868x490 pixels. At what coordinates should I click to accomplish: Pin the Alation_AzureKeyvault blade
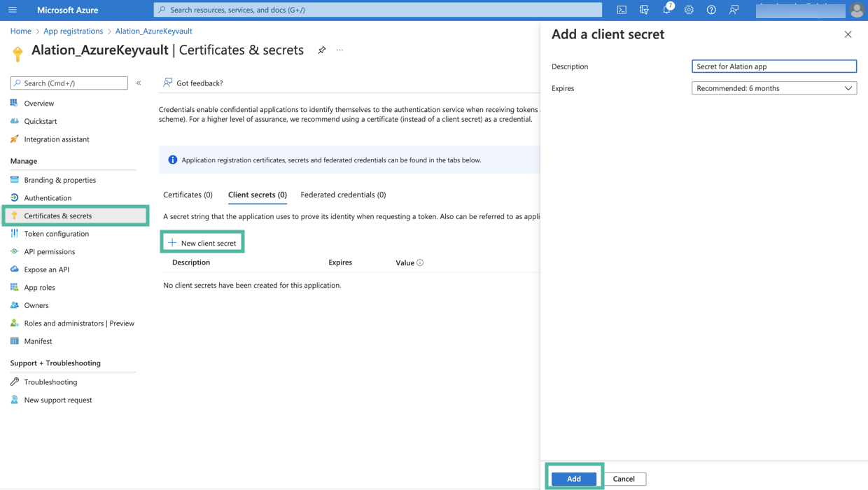coord(321,50)
